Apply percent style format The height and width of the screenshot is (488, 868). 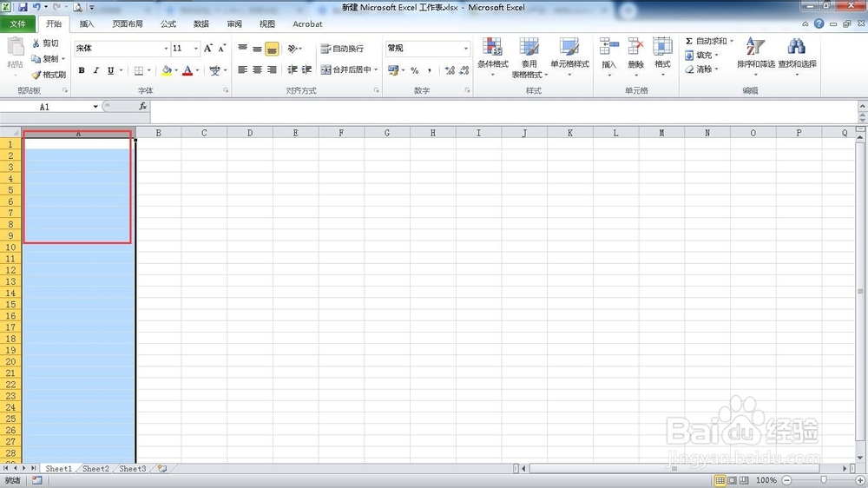click(x=415, y=70)
